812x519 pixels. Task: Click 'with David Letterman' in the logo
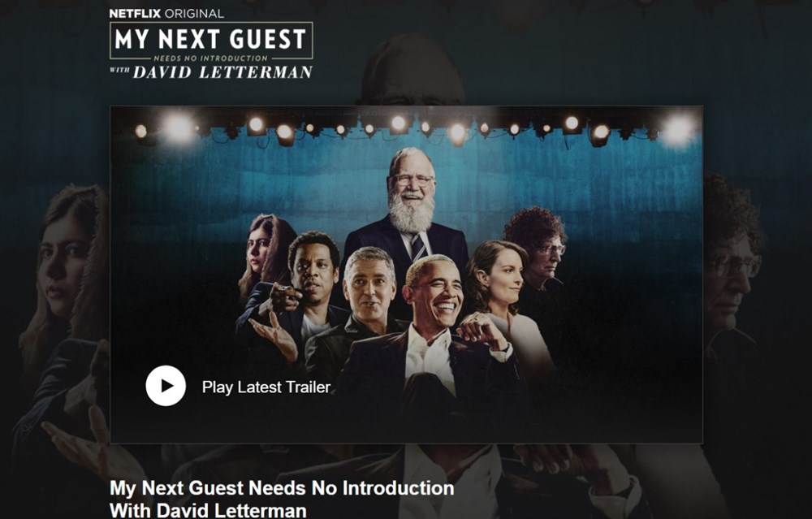point(211,72)
